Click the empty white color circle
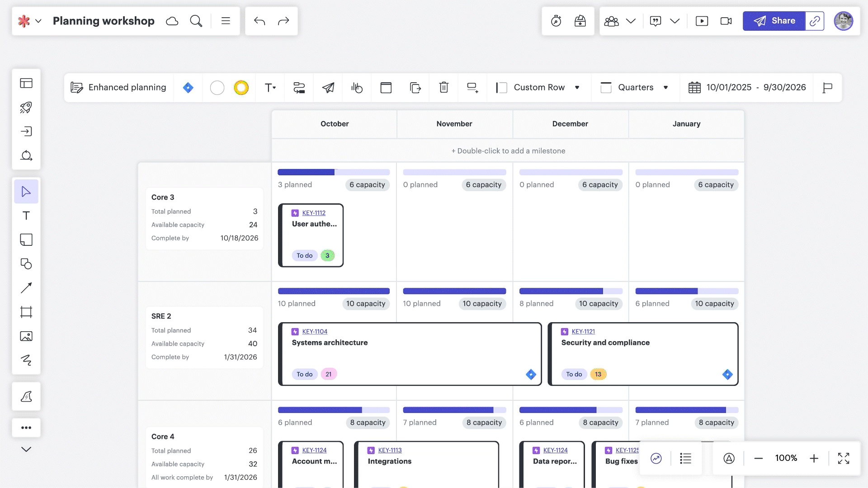 [x=217, y=87]
